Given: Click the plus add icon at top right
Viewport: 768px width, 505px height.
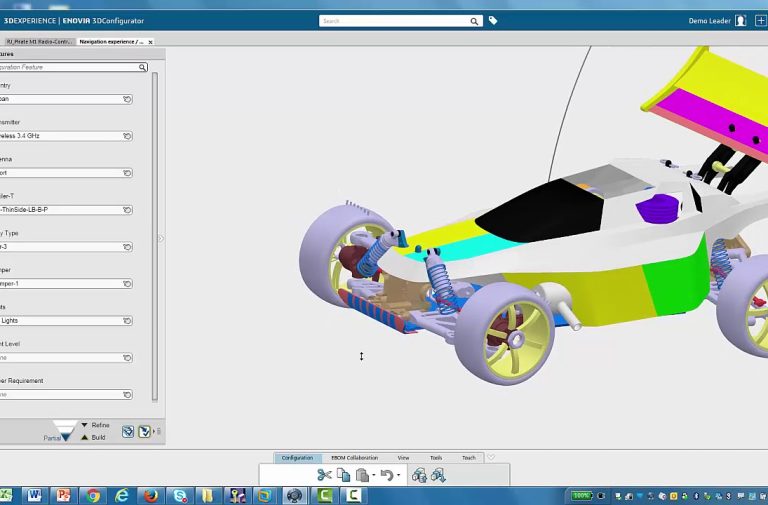Looking at the screenshot, I should coord(759,20).
